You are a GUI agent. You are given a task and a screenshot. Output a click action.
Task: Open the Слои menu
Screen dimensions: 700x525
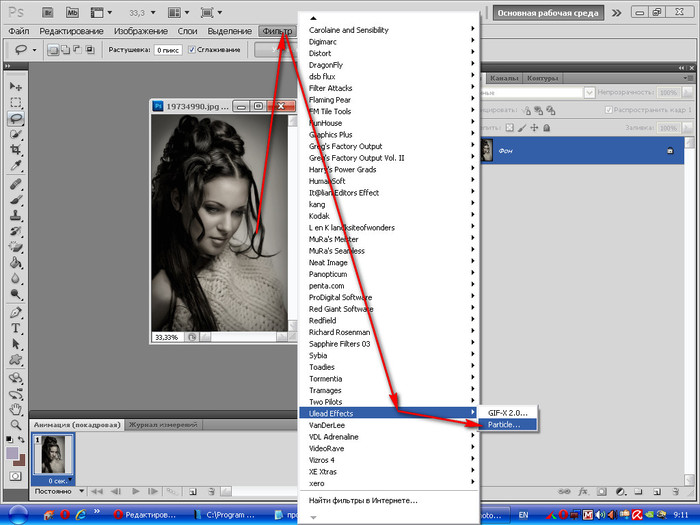pos(188,31)
